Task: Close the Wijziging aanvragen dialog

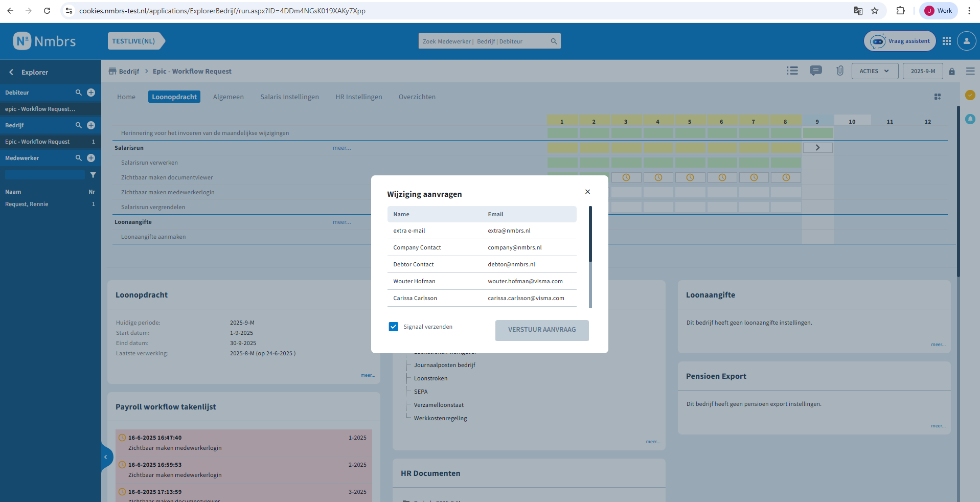Action: (587, 192)
